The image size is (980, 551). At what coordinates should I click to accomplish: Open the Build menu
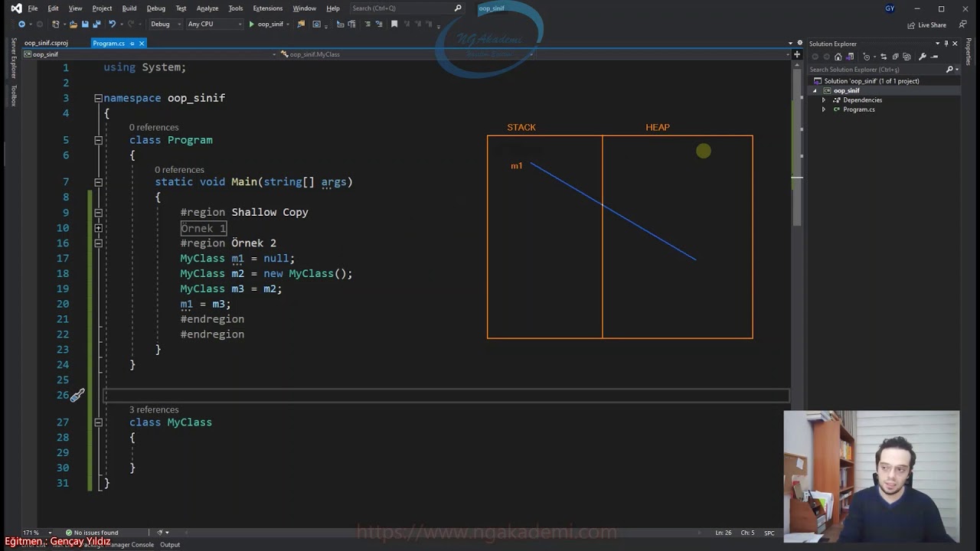[x=129, y=8]
